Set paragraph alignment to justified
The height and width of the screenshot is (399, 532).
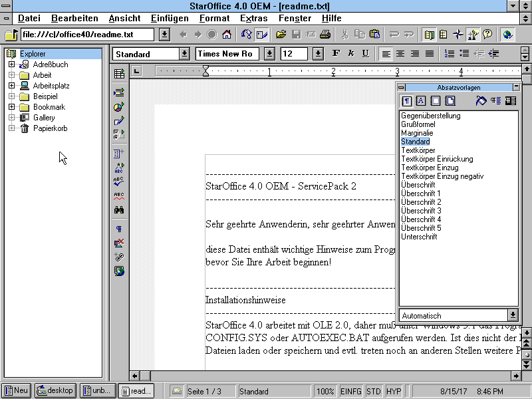click(430, 54)
